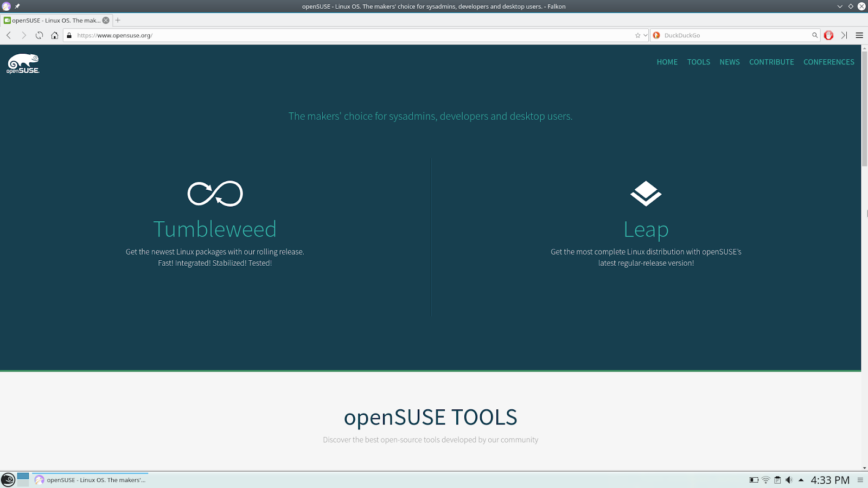
Task: Click the Leap regular-release description text
Action: click(646, 258)
